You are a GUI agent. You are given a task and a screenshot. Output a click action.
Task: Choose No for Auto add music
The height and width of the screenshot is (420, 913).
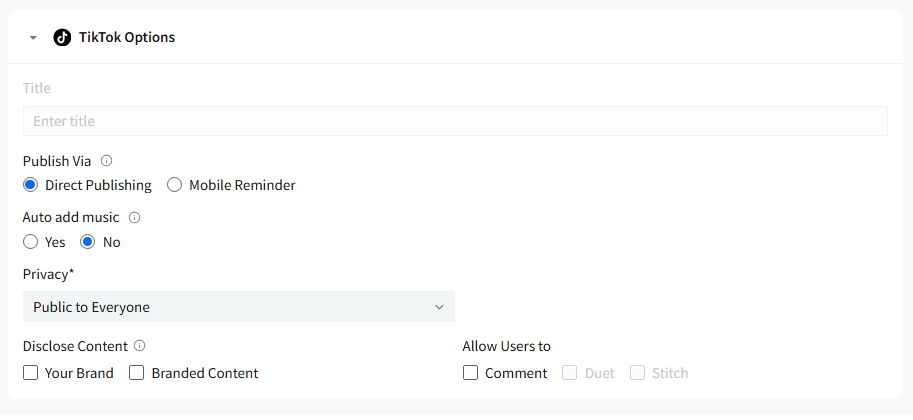(x=88, y=242)
